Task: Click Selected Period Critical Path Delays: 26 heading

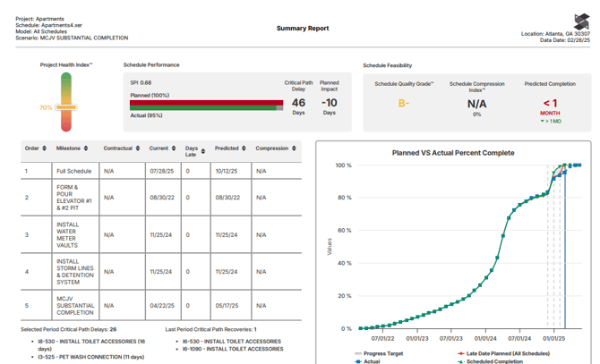Action: point(68,329)
